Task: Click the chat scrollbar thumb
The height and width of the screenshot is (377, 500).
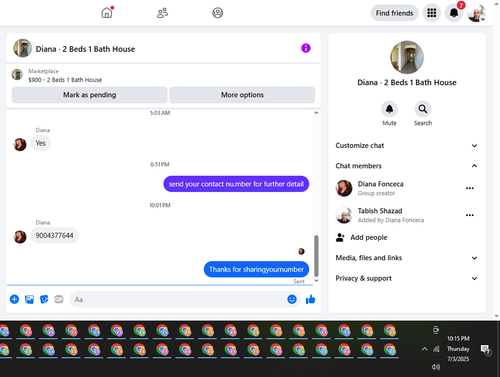Action: click(x=316, y=255)
